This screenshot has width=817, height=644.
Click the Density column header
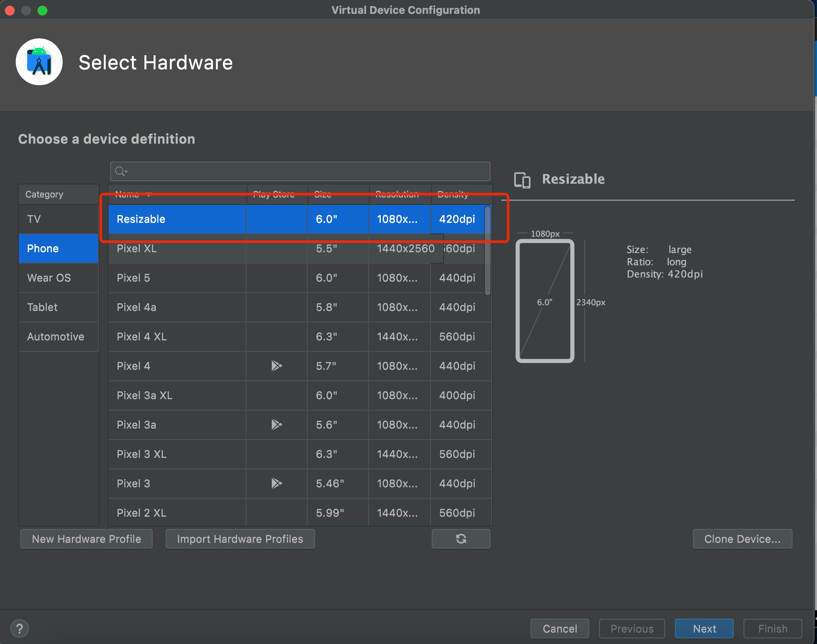tap(461, 195)
